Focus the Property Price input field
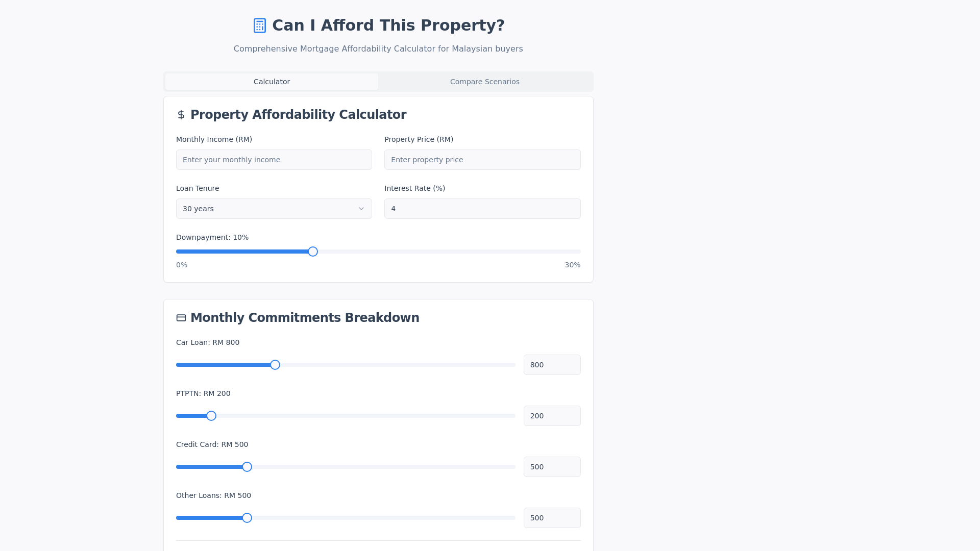 click(x=482, y=160)
